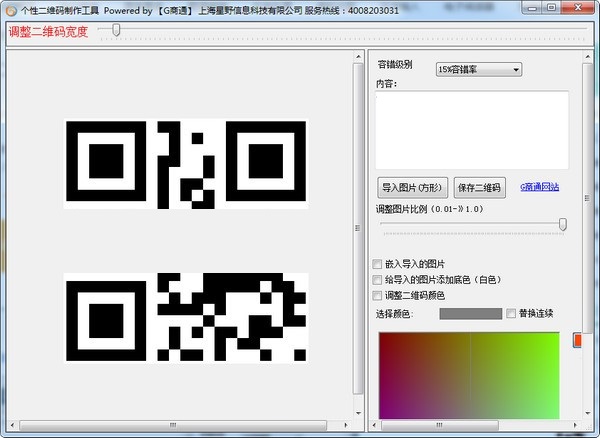Image resolution: width=600 pixels, height=438 pixels.
Task: Click right arrow of QR panel horizontal scrollbar
Action: click(346, 425)
